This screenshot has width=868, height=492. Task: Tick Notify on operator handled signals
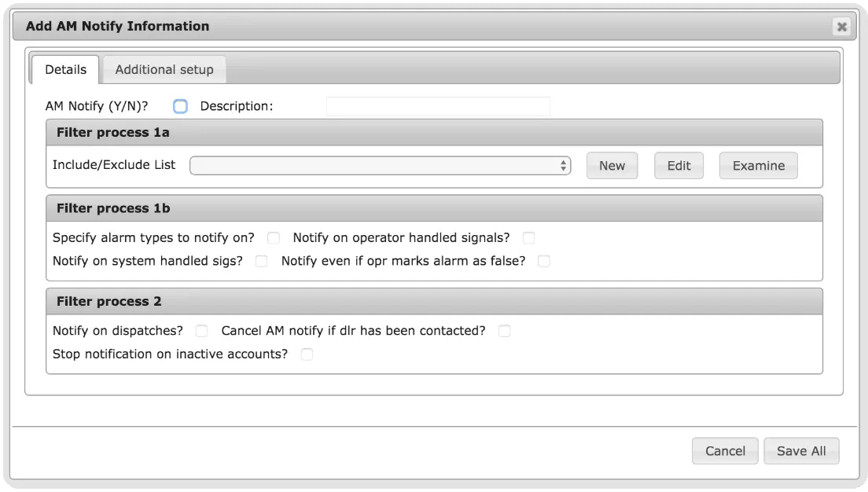pyautogui.click(x=528, y=238)
